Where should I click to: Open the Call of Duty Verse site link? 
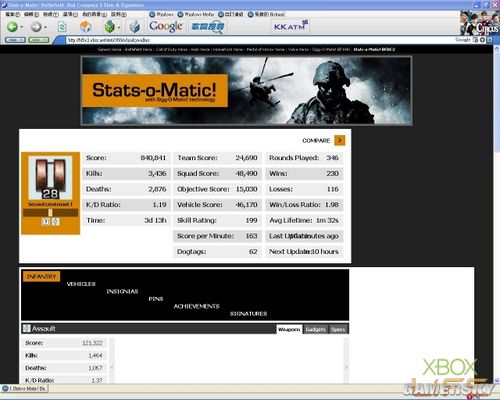172,49
